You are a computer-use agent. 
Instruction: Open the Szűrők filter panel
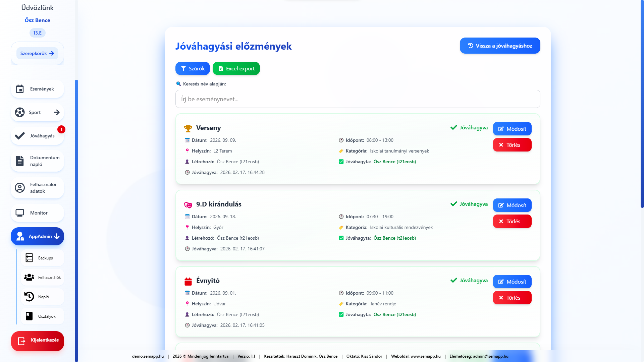(x=193, y=68)
